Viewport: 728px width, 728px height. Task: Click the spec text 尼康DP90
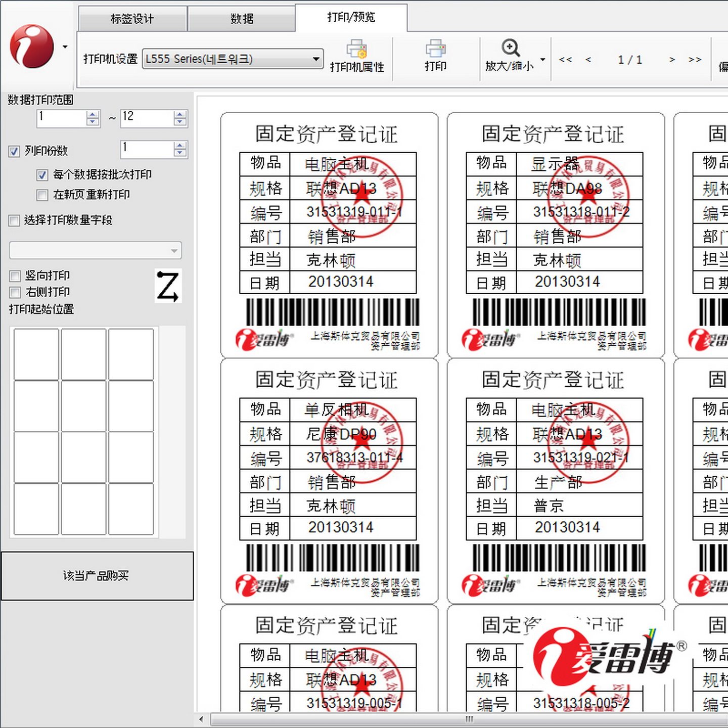(341, 434)
